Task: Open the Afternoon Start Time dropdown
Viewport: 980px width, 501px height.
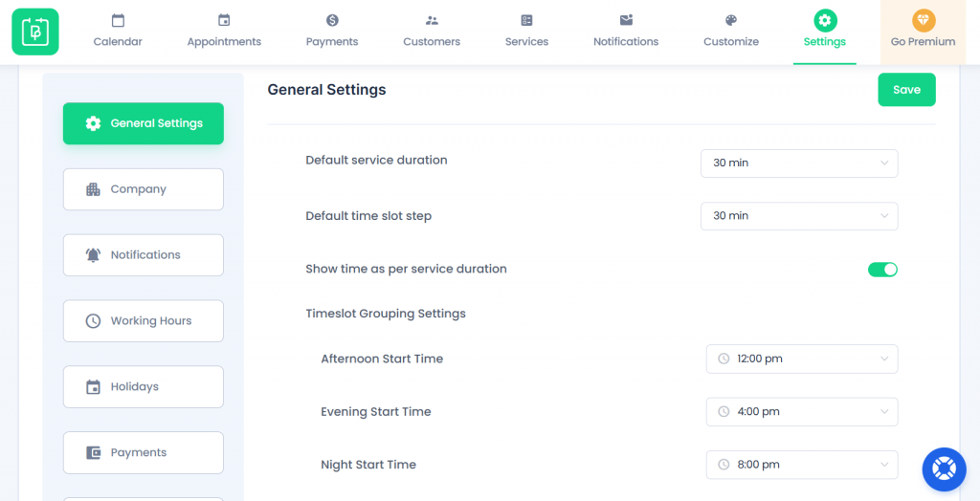Action: (x=802, y=359)
